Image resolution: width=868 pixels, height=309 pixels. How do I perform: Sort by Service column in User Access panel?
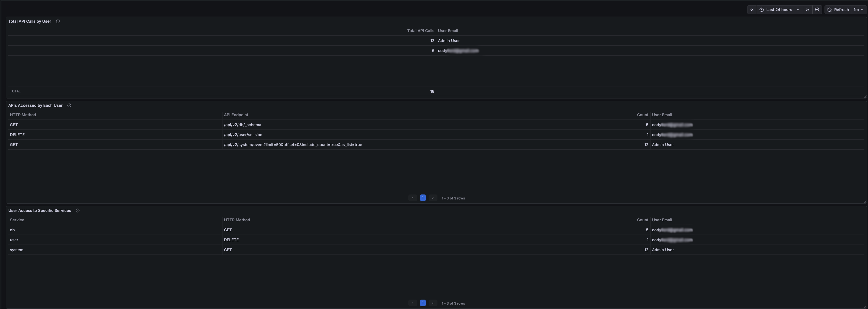pos(17,220)
